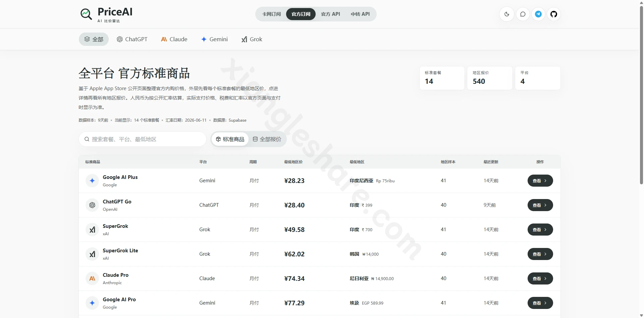Click 印度 ₹ 399 region

361,205
